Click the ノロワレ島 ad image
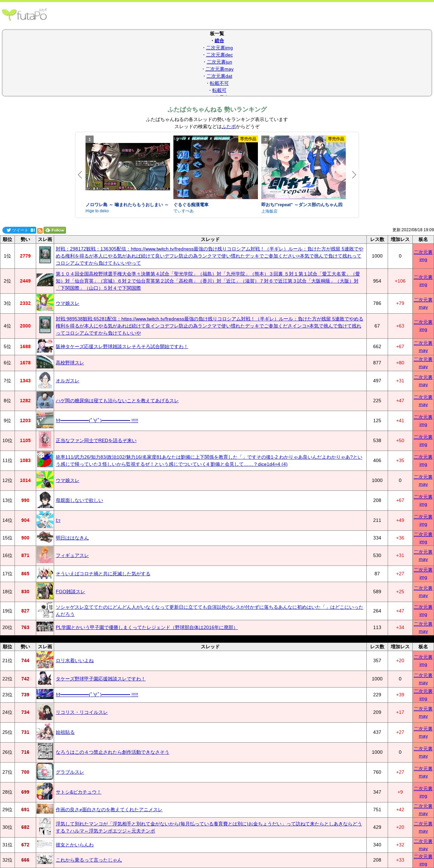434x868 pixels. pos(127,167)
